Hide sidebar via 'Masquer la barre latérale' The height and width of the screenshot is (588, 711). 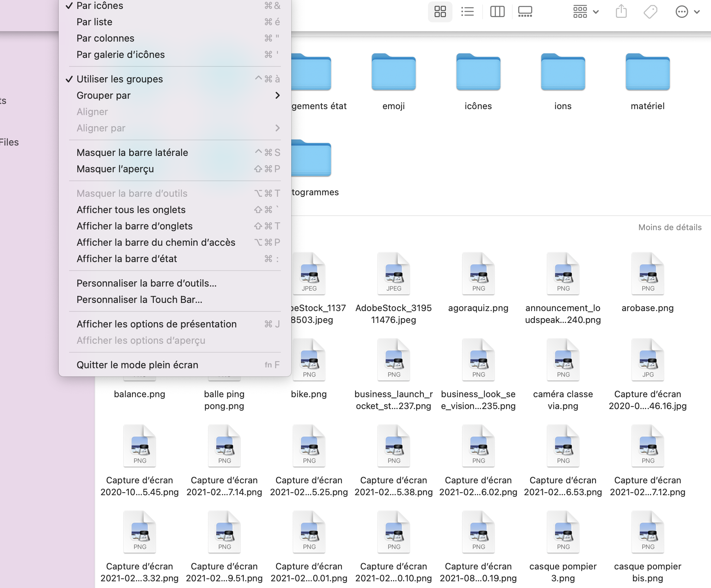coord(175,153)
